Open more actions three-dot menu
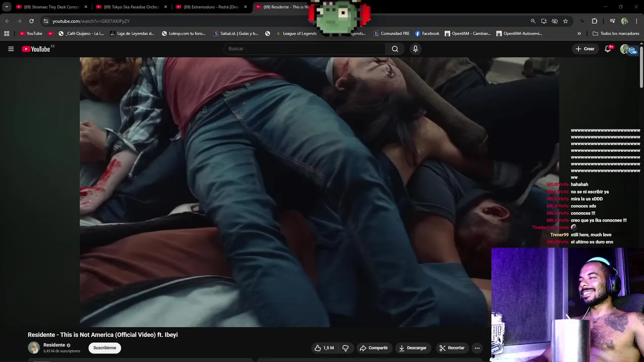Viewport: 644px width, 362px height. tap(477, 348)
